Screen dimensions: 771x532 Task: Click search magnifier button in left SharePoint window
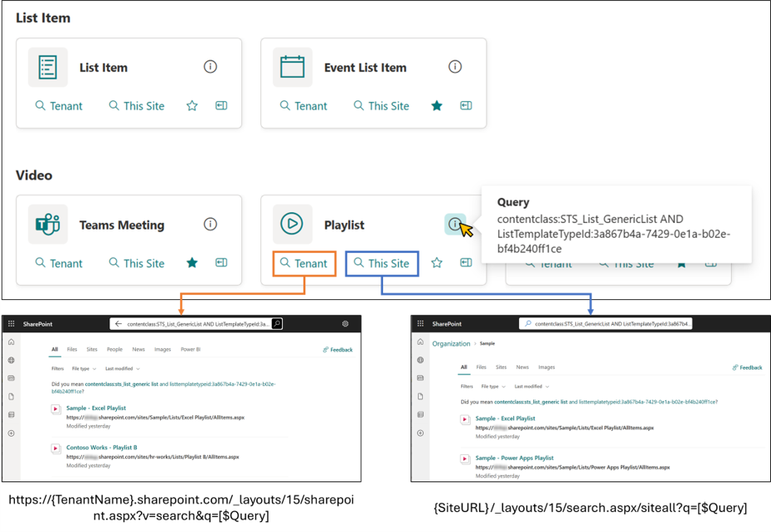[277, 323]
